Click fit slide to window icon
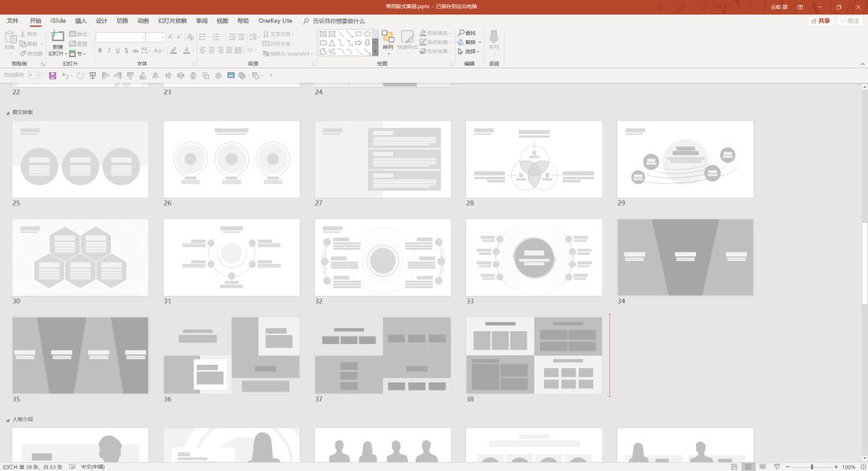 point(862,467)
